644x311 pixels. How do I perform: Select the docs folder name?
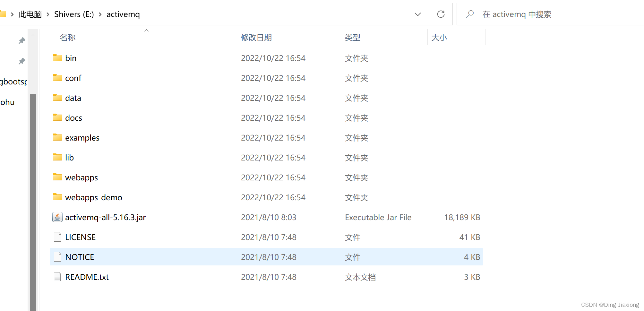73,118
